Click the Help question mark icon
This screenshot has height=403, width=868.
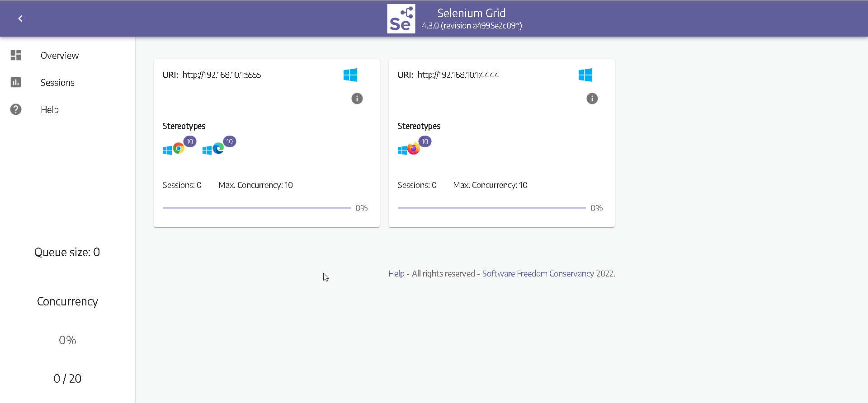click(x=16, y=109)
